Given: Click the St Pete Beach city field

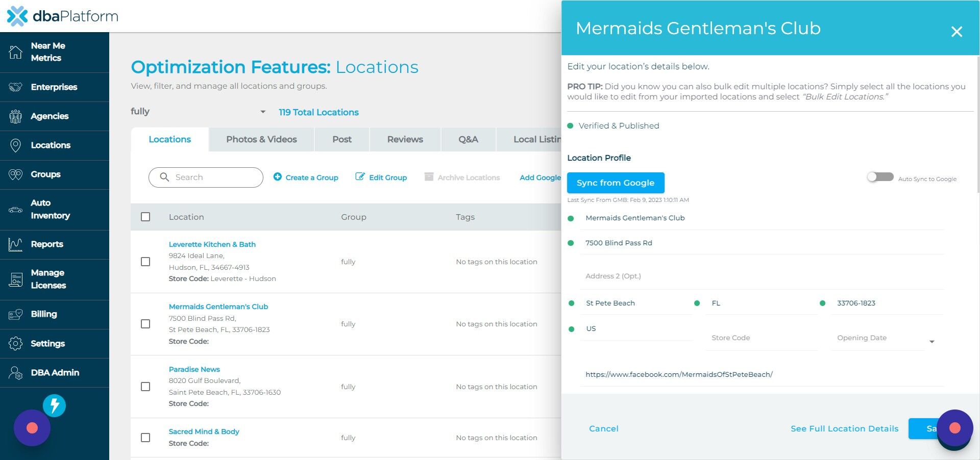Looking at the screenshot, I should click(635, 303).
